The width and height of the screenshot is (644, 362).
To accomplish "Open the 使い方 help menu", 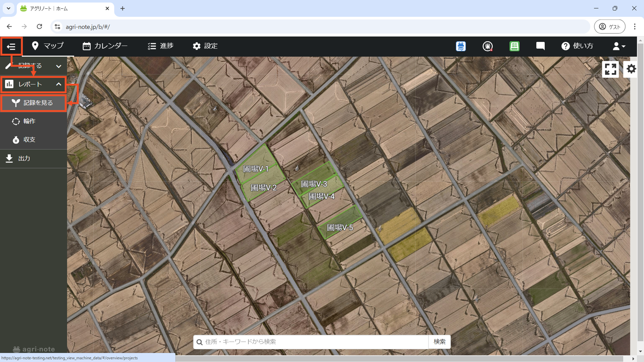I will [x=577, y=46].
